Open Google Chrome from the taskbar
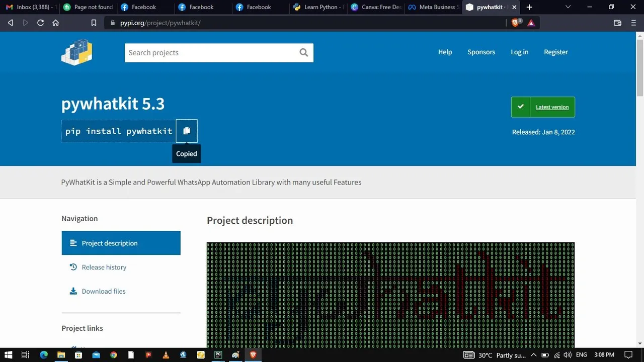This screenshot has width=644, height=362. click(x=114, y=355)
